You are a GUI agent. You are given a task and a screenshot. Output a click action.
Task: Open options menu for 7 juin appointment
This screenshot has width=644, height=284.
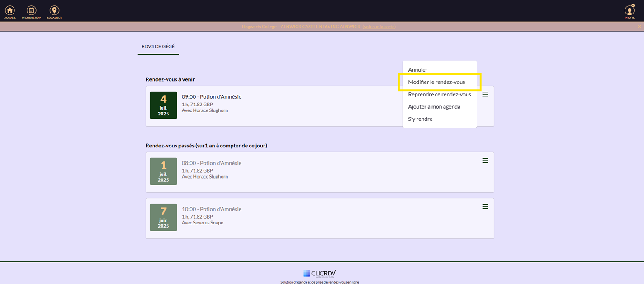(x=485, y=206)
